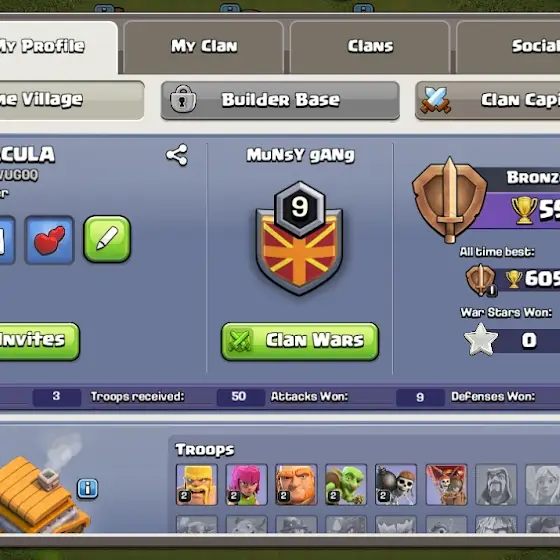Select the Barbarian troop icon
The image size is (560, 560).
coord(197,485)
